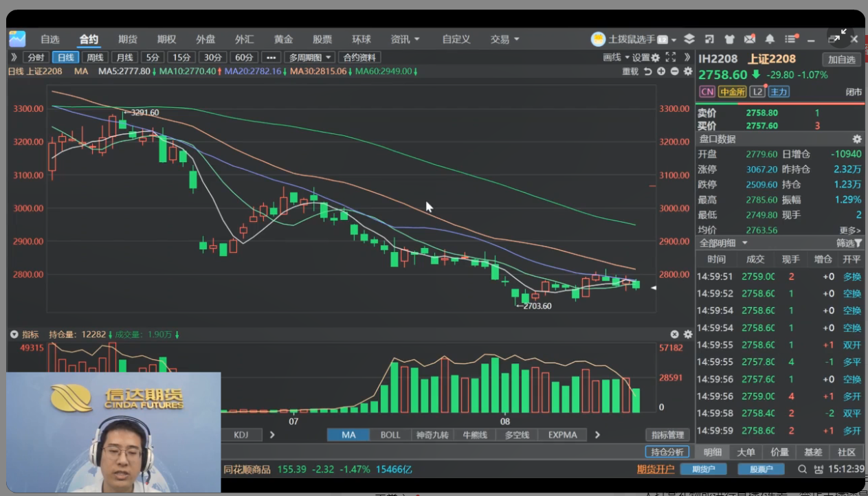The image size is (868, 496).
Task: Select BOLL indicator overlay
Action: [390, 435]
